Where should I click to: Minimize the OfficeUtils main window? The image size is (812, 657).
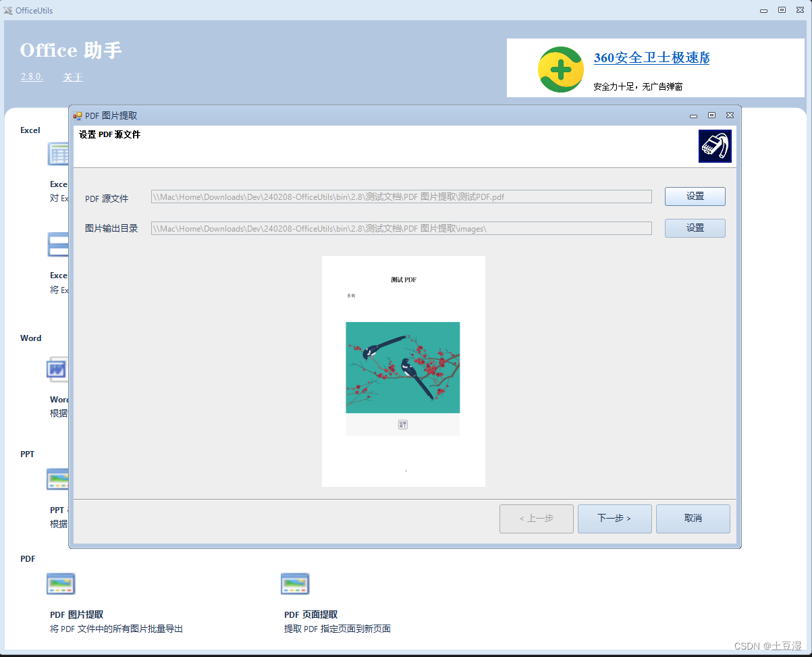[763, 10]
